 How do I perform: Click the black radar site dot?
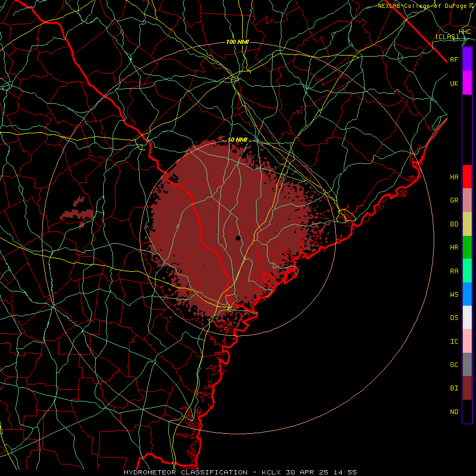click(239, 237)
